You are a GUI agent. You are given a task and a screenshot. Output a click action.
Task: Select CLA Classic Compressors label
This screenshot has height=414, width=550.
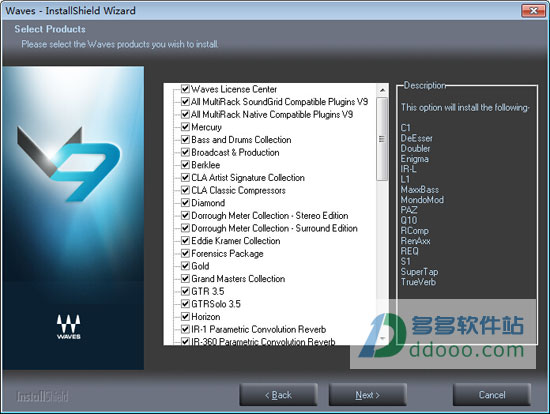click(x=238, y=190)
